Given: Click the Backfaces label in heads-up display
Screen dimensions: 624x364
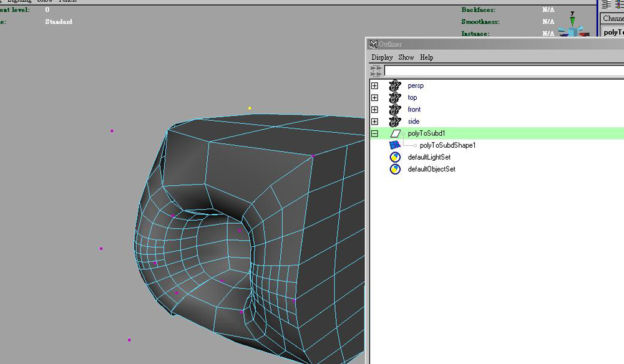Looking at the screenshot, I should (479, 9).
